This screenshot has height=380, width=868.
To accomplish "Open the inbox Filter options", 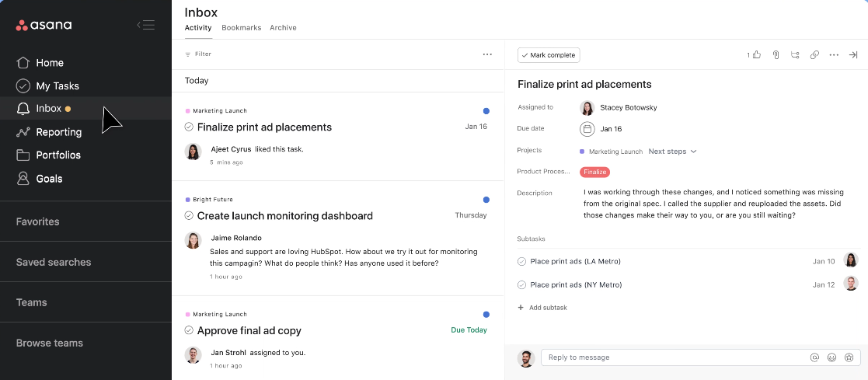I will click(x=198, y=54).
